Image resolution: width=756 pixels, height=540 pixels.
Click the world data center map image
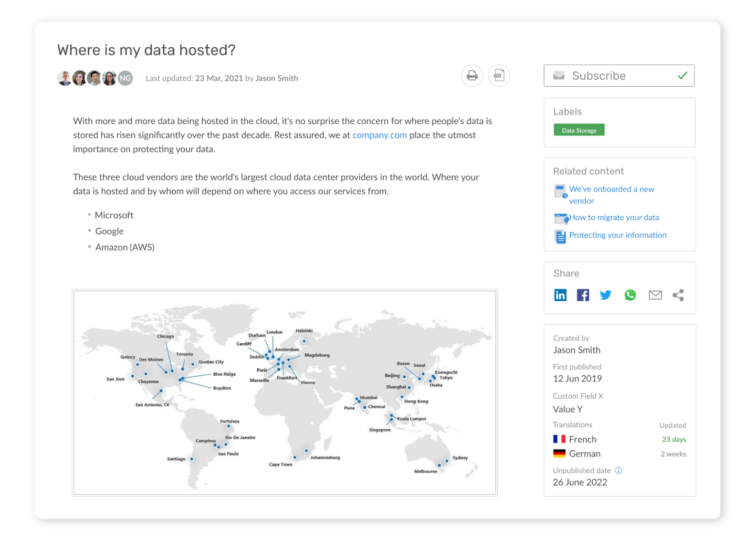285,393
